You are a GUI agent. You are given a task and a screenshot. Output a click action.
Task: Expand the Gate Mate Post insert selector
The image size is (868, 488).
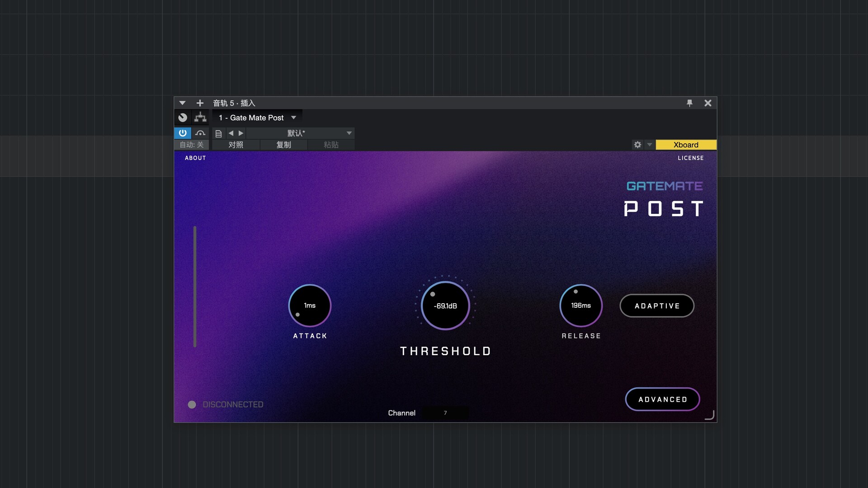click(257, 117)
